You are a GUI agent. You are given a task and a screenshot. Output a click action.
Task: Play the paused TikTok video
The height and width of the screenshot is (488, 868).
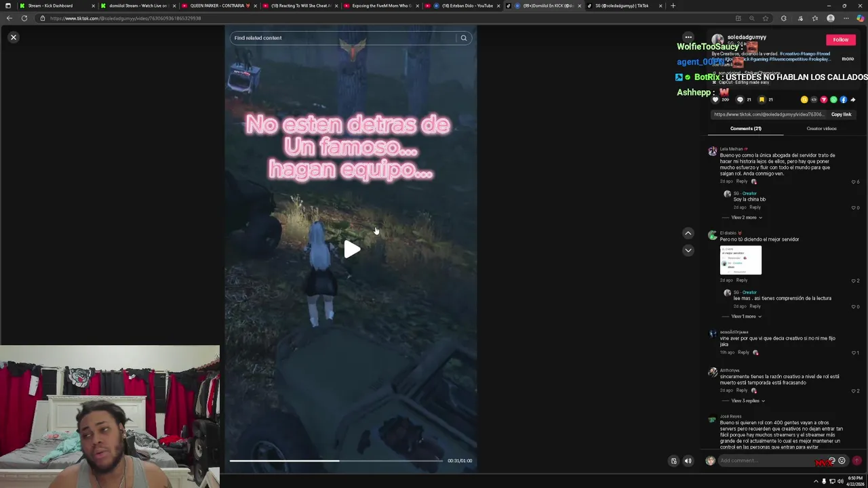351,249
